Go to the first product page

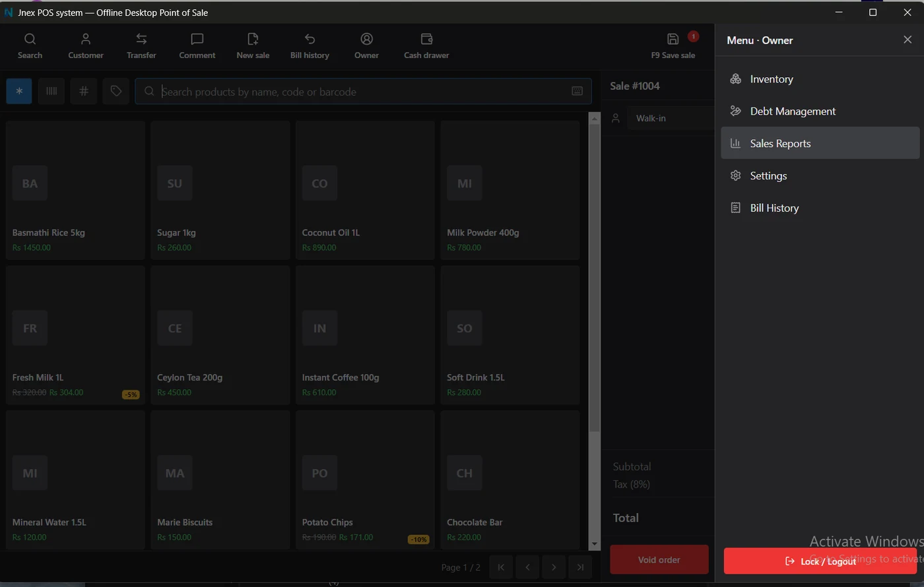point(501,567)
